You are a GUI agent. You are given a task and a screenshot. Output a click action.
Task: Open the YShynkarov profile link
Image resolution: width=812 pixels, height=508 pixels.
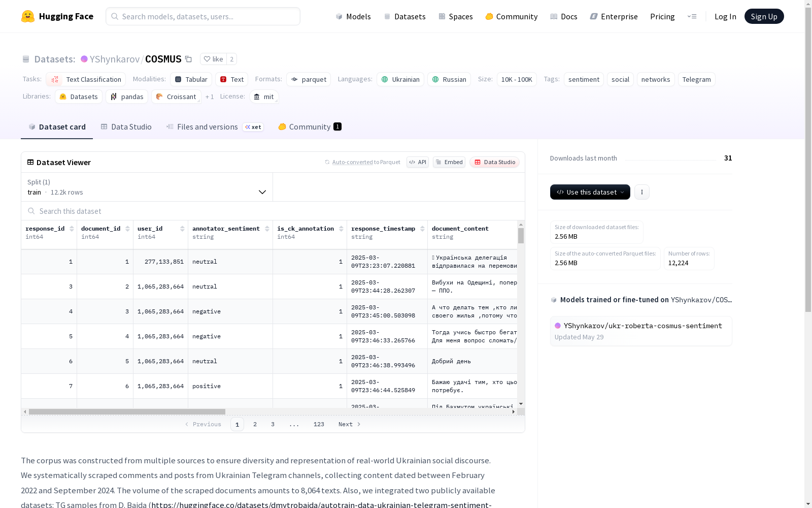pyautogui.click(x=115, y=59)
